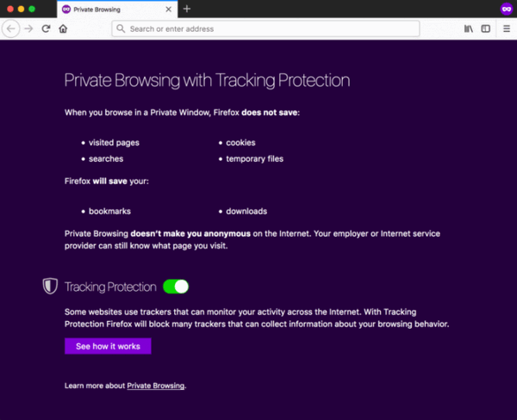Click the forward navigation arrow
Screen dimensions: 517x420
(28, 28)
